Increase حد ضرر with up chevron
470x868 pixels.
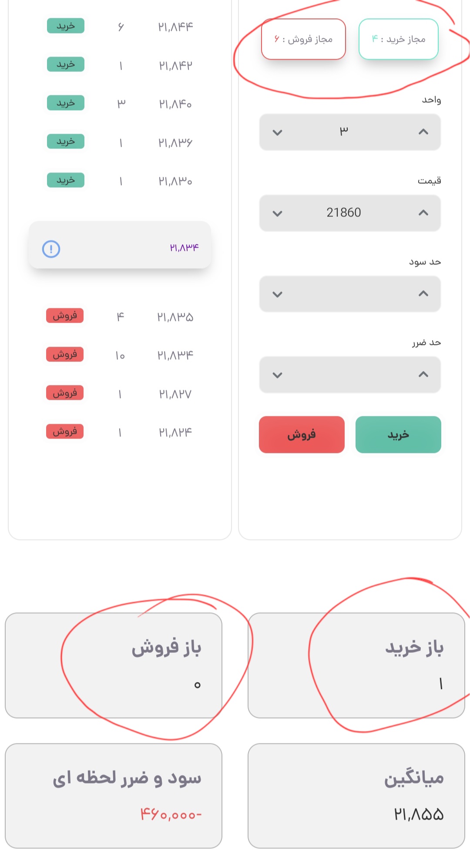click(423, 375)
